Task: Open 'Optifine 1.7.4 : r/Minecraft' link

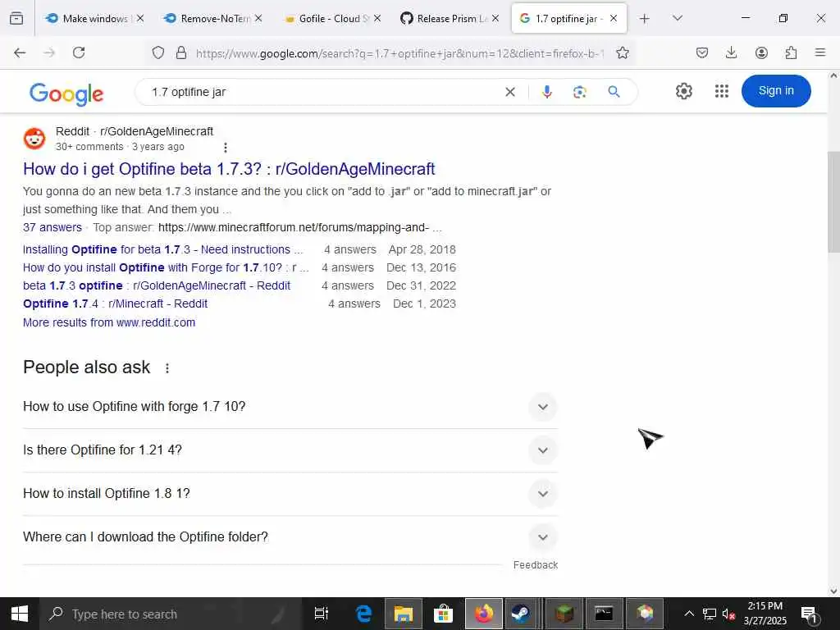Action: pos(115,304)
